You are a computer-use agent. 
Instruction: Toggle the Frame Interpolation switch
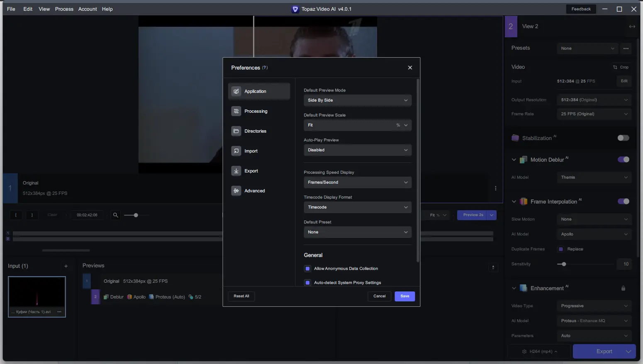click(x=624, y=201)
